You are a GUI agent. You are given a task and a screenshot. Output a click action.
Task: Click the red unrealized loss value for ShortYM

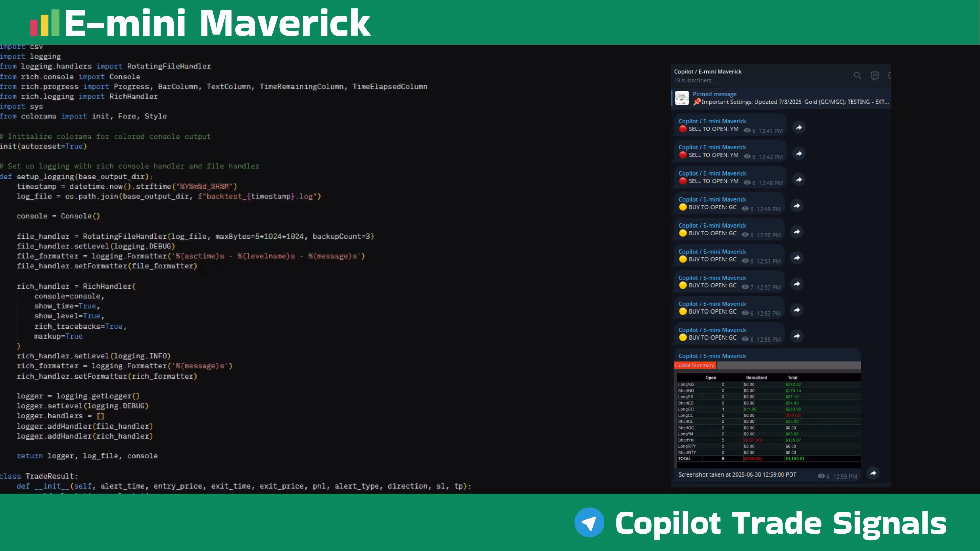pos(753,440)
